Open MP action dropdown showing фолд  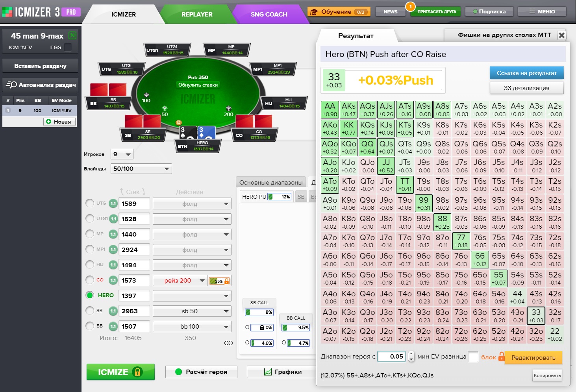point(192,234)
